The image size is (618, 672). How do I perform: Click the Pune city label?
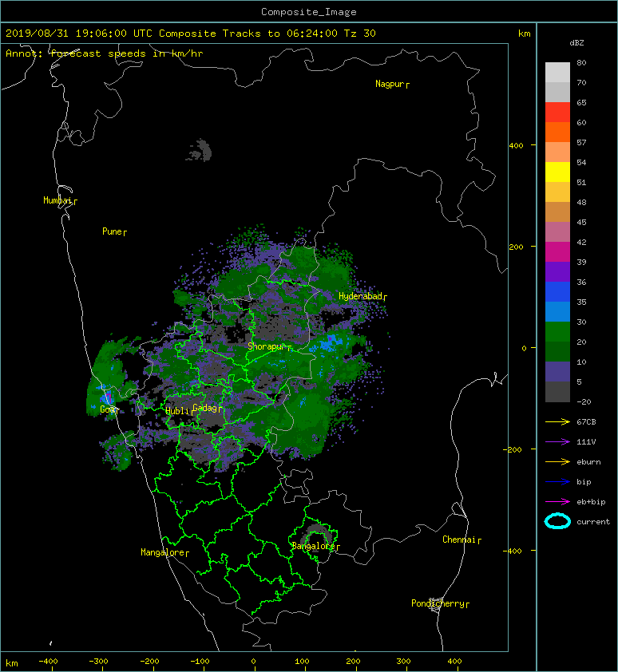point(112,231)
